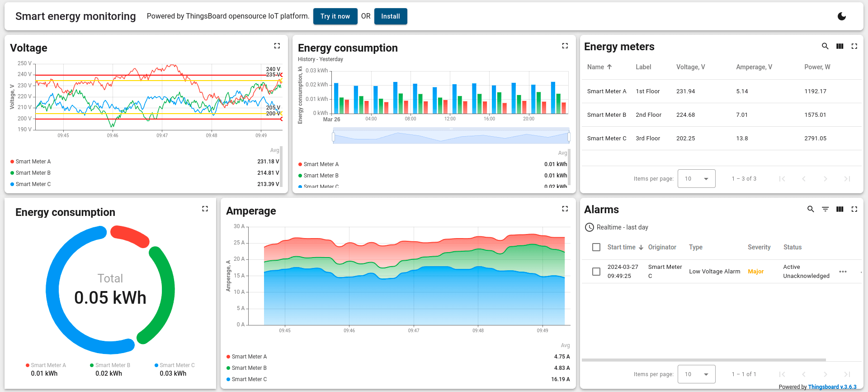
Task: Open actions menu for Low Voltage Alarm
Action: click(843, 272)
